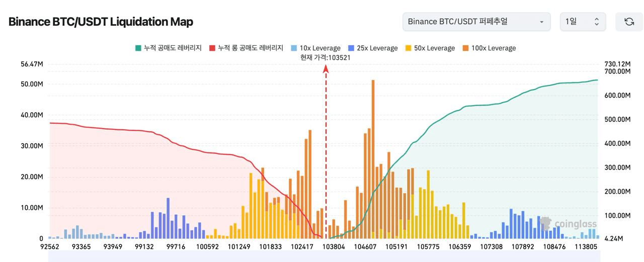The image size is (644, 262).
Task: Click the x-axis label 100592
Action: 207,247
